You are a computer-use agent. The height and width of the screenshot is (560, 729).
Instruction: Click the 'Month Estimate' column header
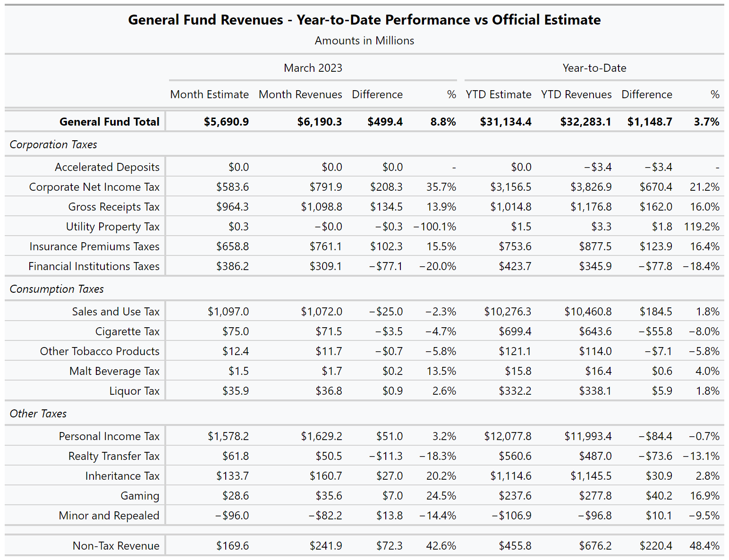point(209,94)
